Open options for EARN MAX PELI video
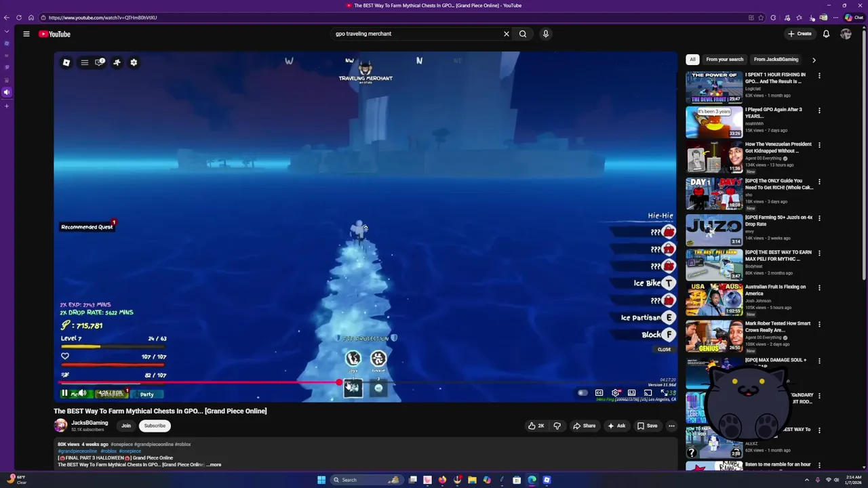 819,253
